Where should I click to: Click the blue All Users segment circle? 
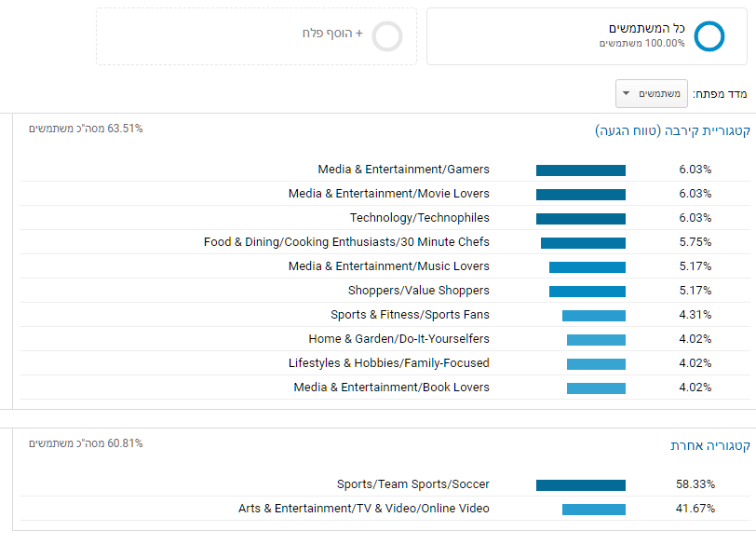[x=709, y=36]
